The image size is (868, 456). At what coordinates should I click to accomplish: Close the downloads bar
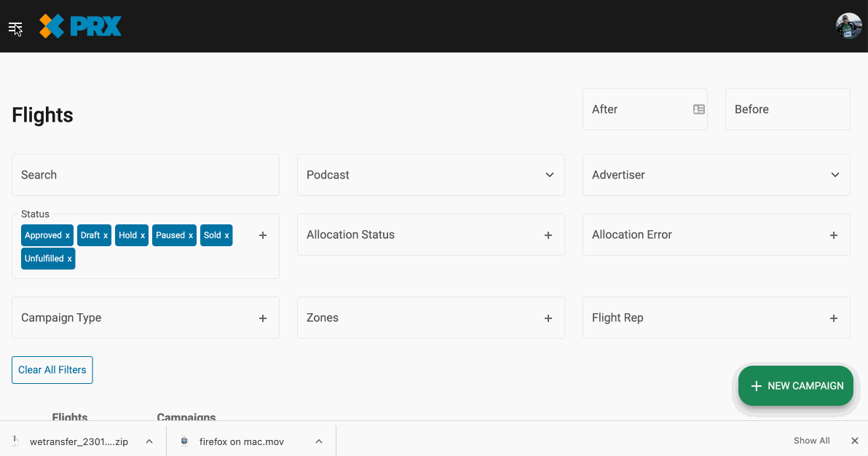pos(855,441)
